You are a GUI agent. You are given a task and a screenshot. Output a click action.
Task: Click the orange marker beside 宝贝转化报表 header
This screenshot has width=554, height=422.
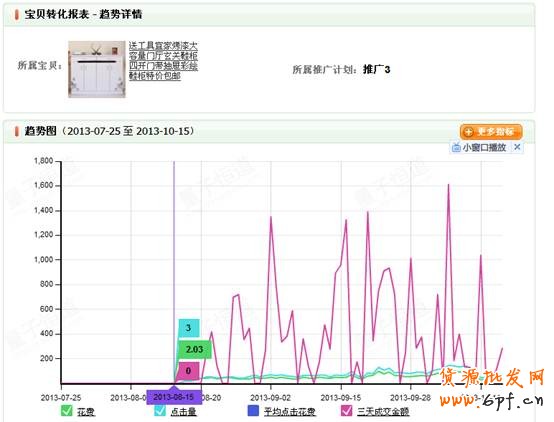click(x=16, y=14)
